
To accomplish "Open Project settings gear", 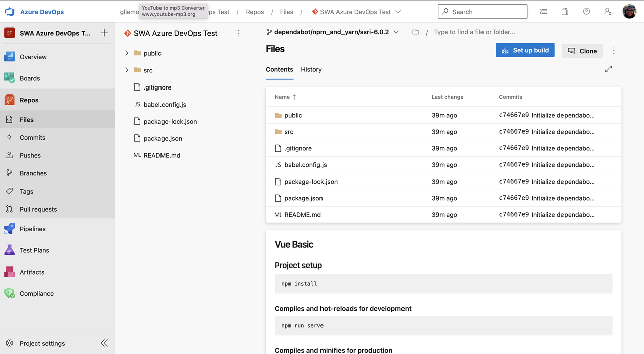I will coord(9,343).
